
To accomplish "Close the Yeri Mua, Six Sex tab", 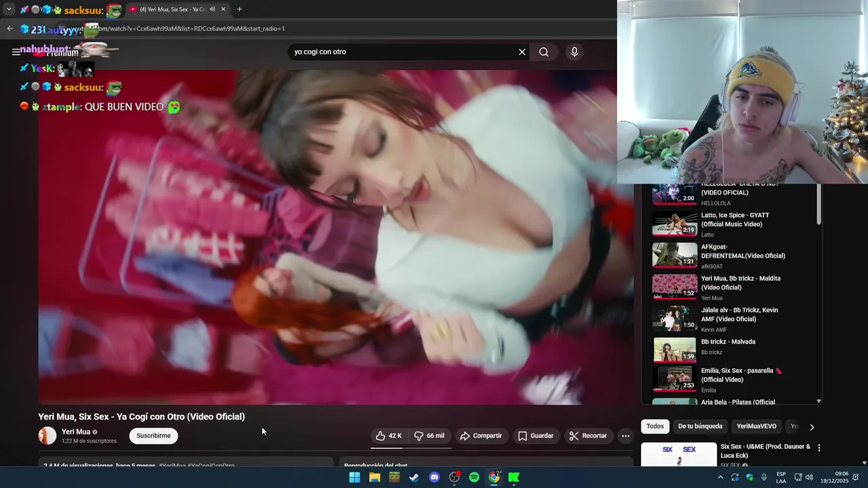I will [223, 9].
